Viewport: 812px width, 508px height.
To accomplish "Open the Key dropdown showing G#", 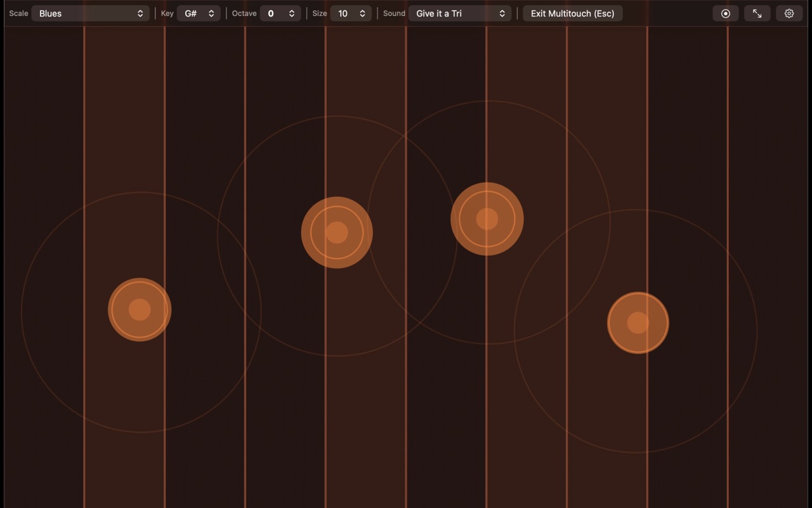I will (199, 13).
